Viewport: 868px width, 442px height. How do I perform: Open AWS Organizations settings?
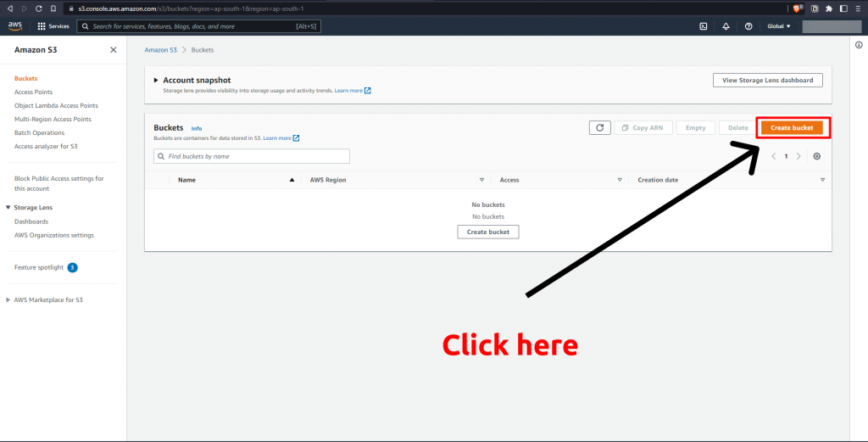tap(54, 235)
